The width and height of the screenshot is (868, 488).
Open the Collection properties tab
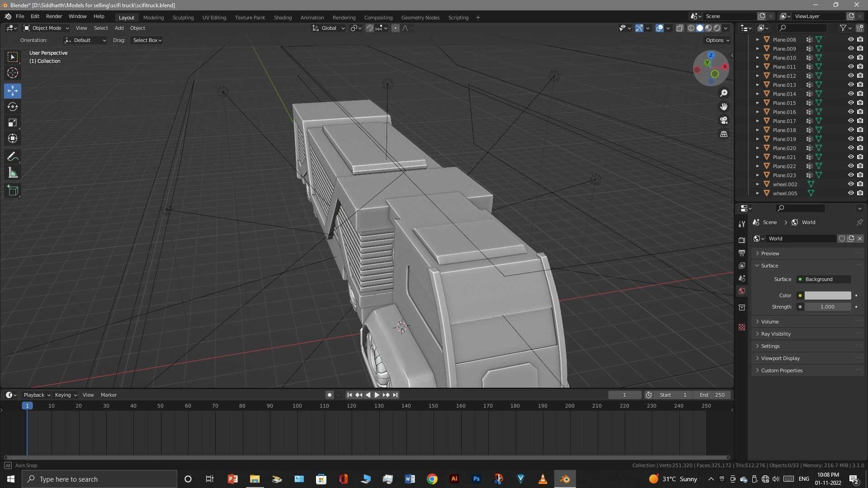tap(741, 307)
